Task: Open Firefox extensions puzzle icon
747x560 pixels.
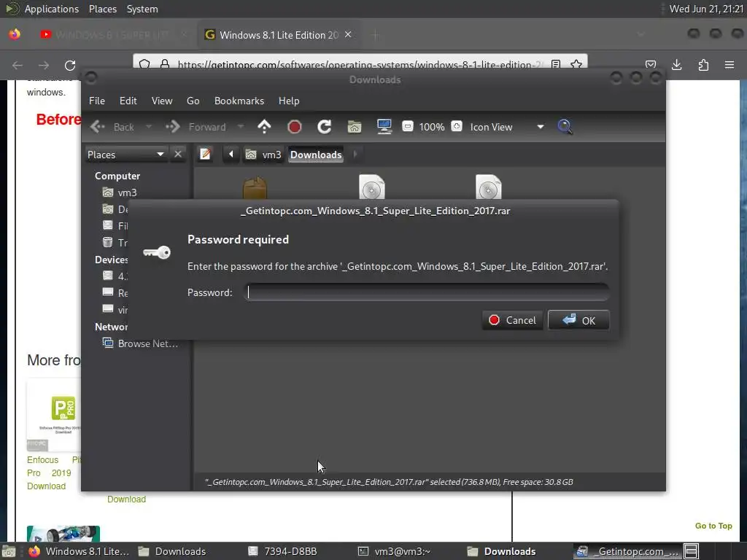Action: click(x=703, y=65)
